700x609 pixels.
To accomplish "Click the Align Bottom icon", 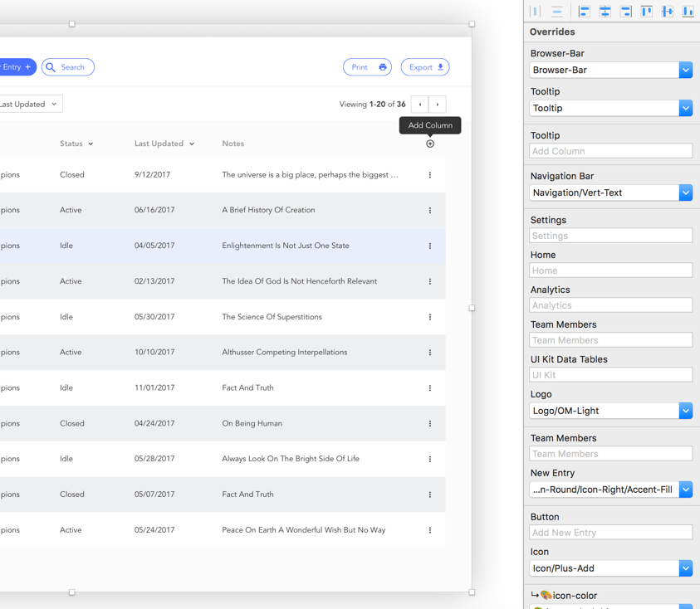I will click(688, 11).
